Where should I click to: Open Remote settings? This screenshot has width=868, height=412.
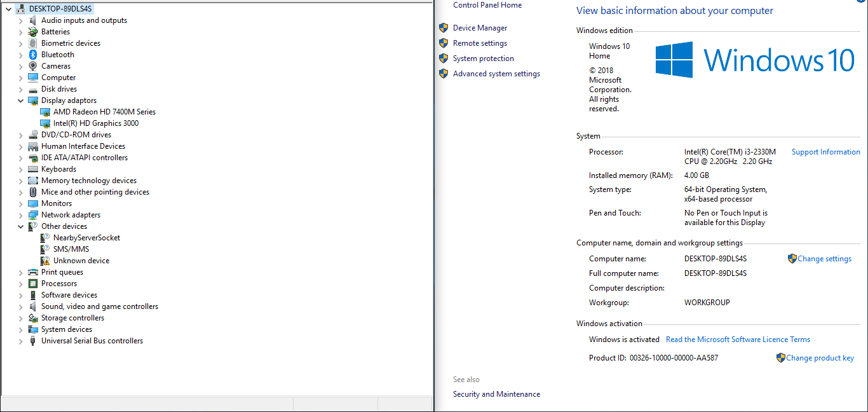click(480, 43)
